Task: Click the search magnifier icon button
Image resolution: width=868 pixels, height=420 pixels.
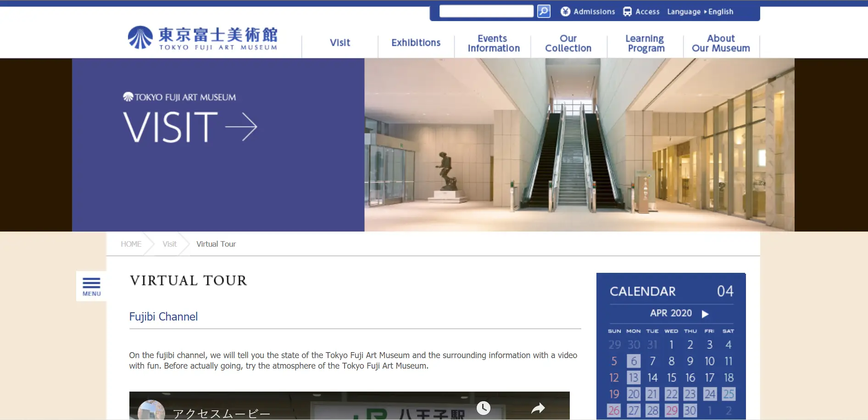Action: (x=544, y=11)
